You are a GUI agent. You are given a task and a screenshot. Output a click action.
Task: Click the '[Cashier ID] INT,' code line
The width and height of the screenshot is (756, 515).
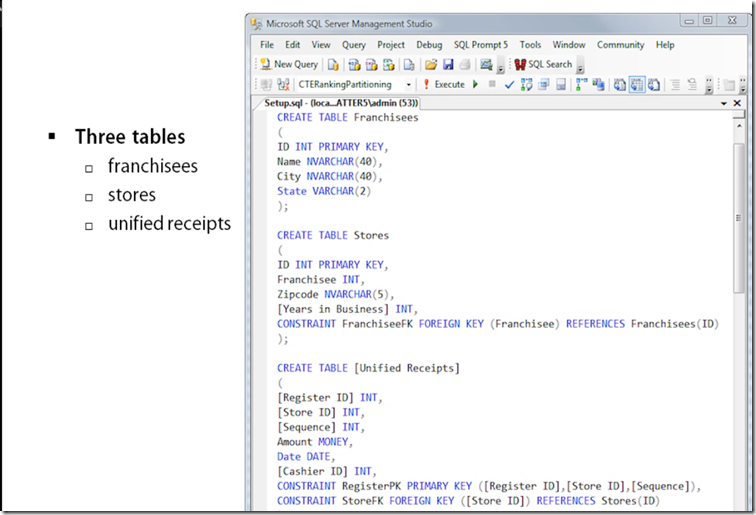tap(326, 471)
